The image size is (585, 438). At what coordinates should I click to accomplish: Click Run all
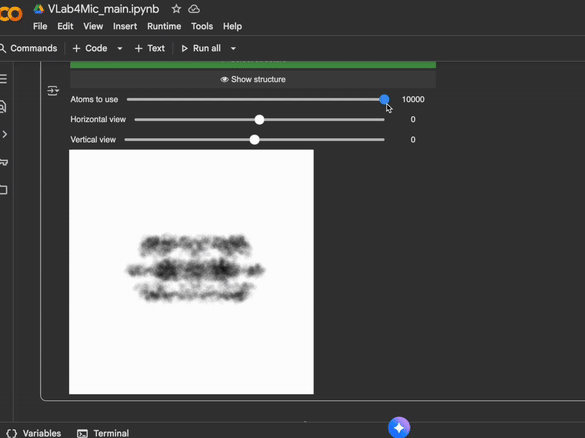point(201,49)
